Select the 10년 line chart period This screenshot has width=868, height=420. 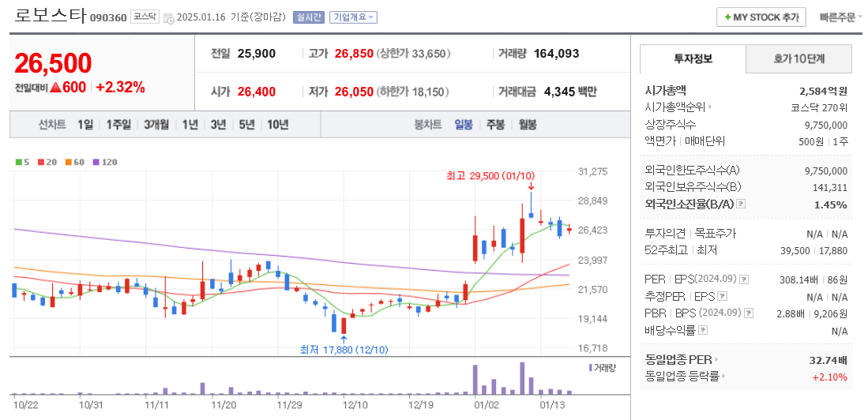[x=277, y=125]
